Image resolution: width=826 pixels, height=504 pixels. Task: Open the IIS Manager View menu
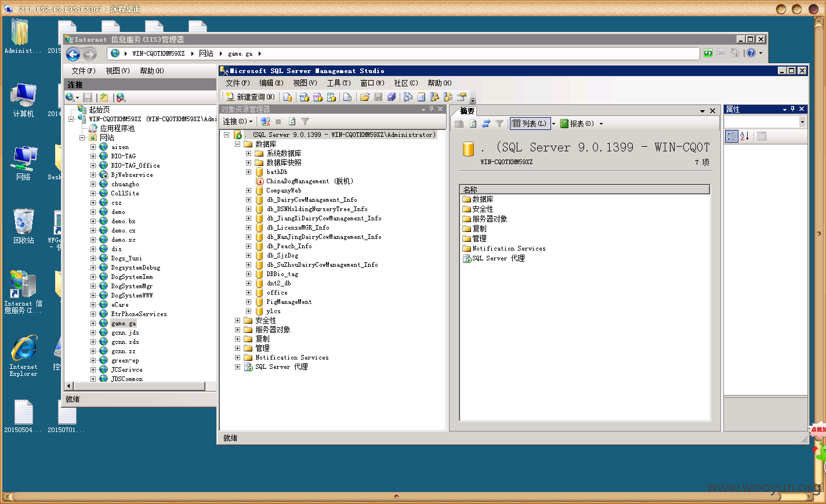pos(118,71)
